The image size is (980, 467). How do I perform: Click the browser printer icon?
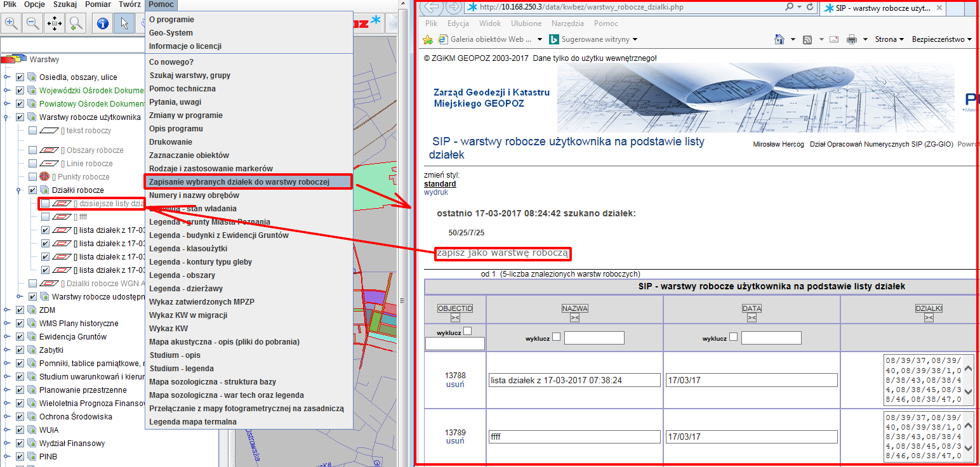pos(851,39)
